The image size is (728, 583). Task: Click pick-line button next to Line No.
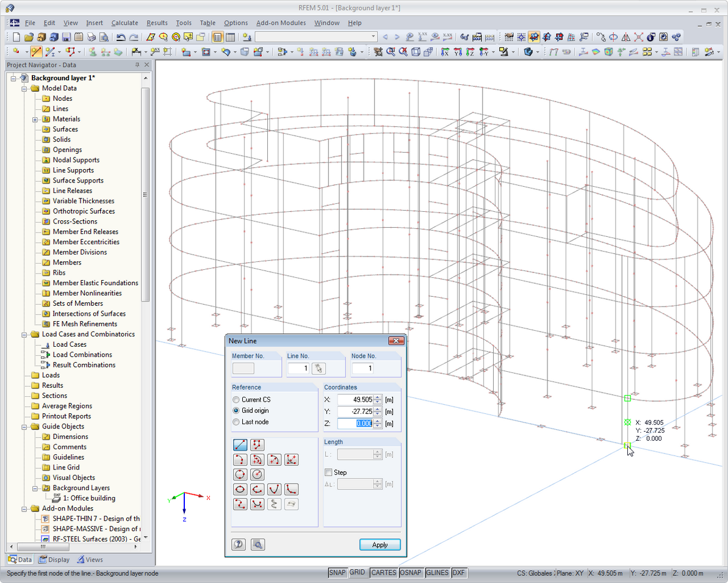(x=319, y=368)
